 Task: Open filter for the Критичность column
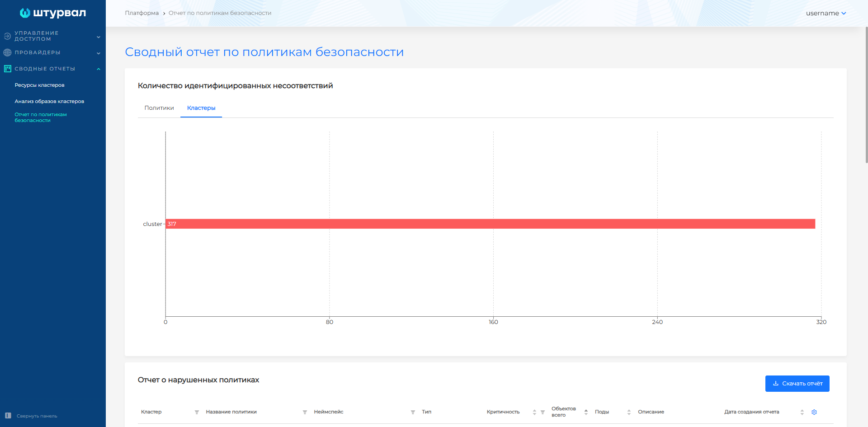click(x=542, y=412)
